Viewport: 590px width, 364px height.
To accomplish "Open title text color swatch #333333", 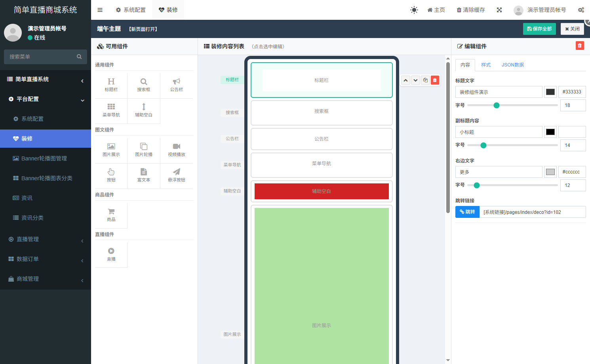I will tap(550, 92).
